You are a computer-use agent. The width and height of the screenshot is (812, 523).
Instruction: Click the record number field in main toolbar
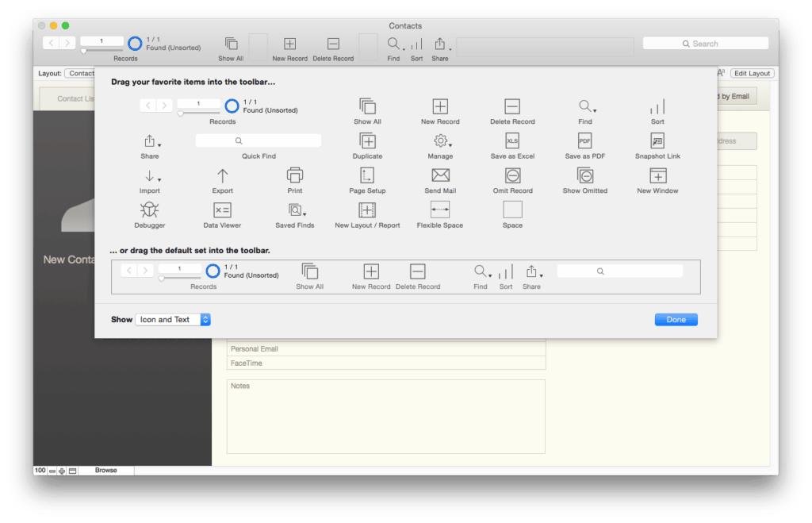101,41
